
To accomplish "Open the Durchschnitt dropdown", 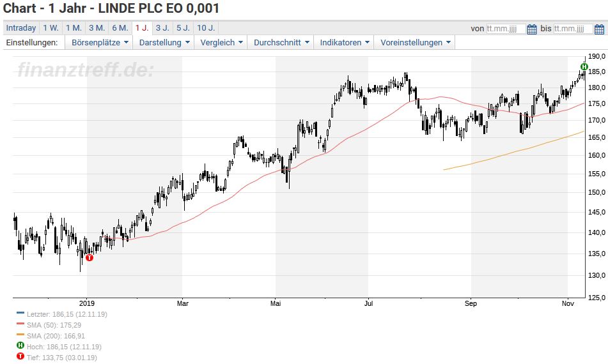I will coord(281,43).
